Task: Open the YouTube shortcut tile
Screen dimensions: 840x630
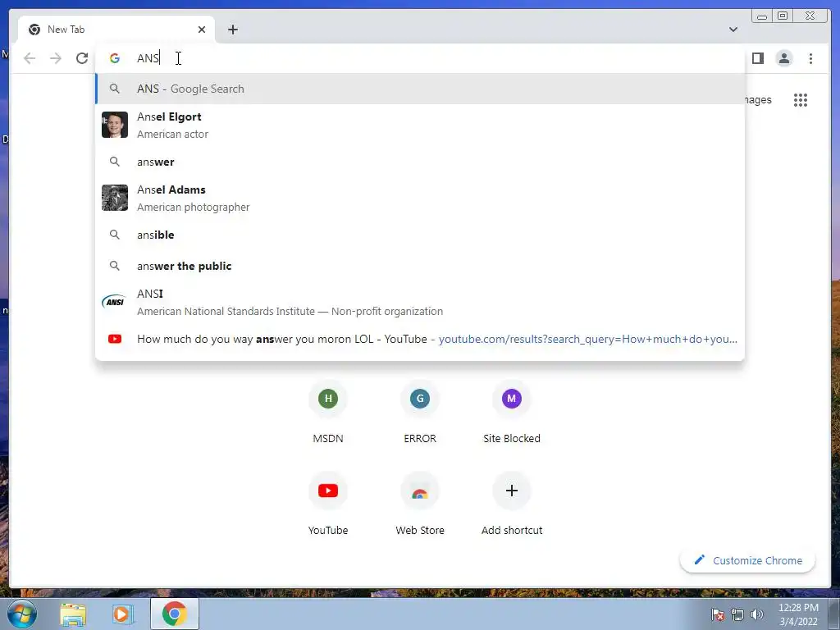Action: [x=328, y=504]
